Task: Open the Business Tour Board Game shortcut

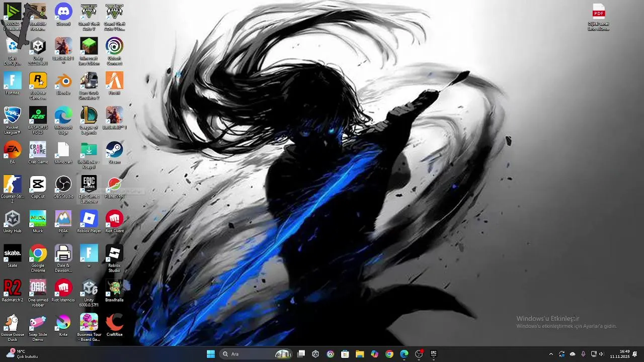Action: 89,327
